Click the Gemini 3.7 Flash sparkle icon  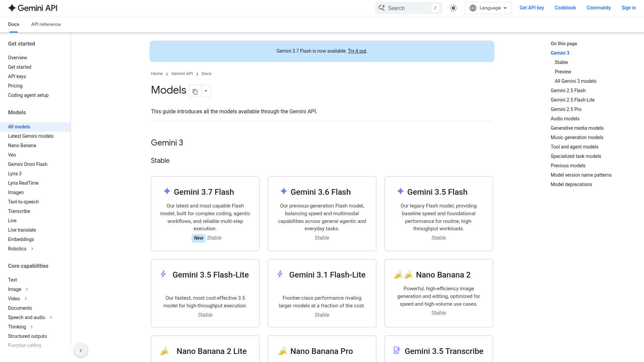[x=167, y=191]
